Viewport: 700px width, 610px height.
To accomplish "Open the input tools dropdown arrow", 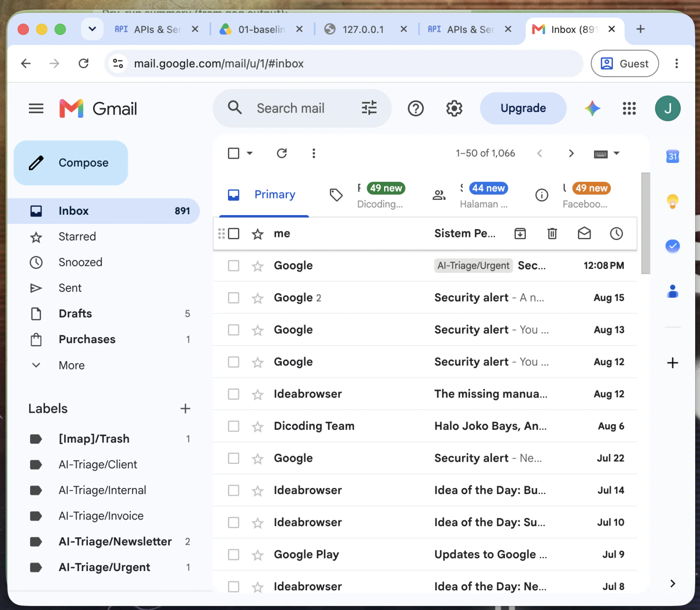I will click(616, 153).
